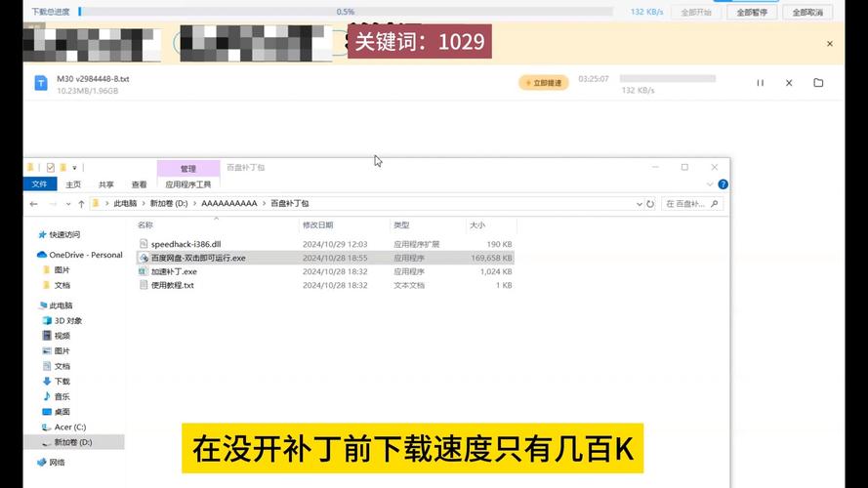Image resolution: width=868 pixels, height=488 pixels.
Task: Open 图片 under OneDrive
Action: (x=62, y=270)
